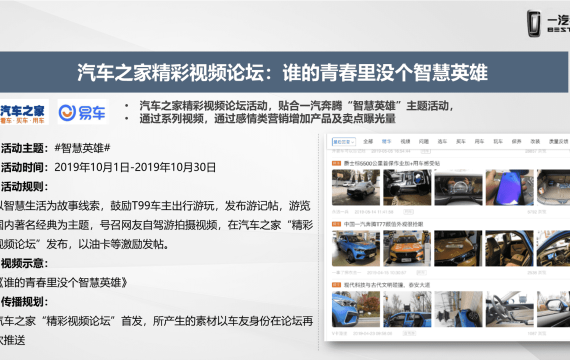570x360 pixels.
Task: Open the brown seat interior photo in the T77 post
Action: click(510, 248)
